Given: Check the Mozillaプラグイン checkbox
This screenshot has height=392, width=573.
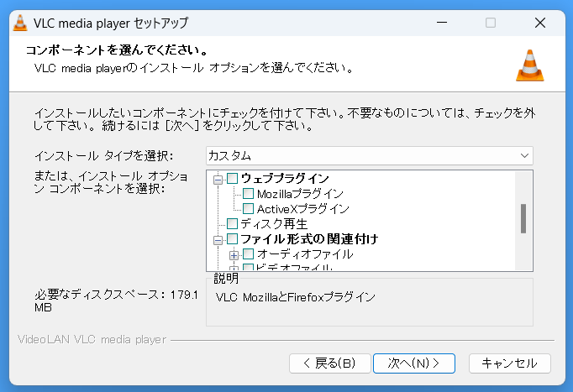Looking at the screenshot, I should [248, 193].
